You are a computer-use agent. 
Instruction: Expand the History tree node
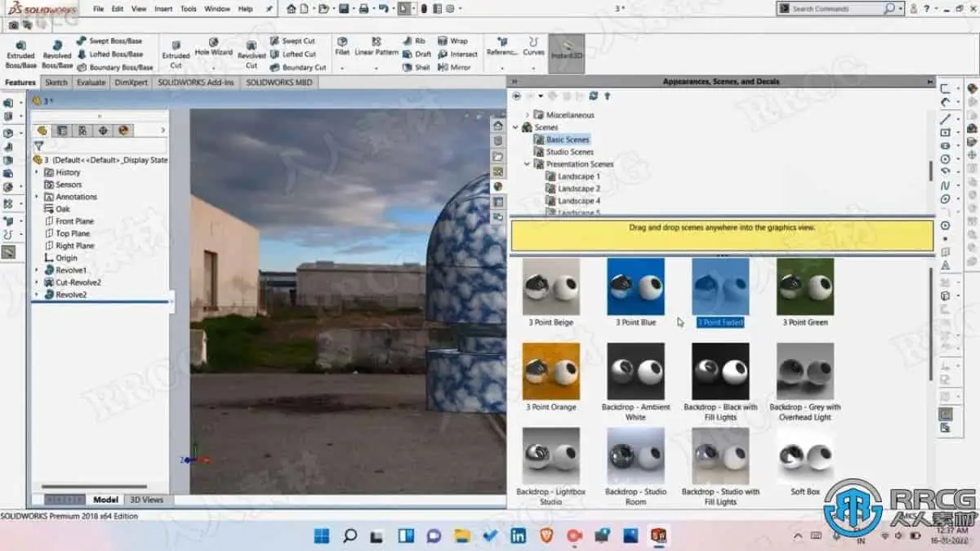coord(36,172)
